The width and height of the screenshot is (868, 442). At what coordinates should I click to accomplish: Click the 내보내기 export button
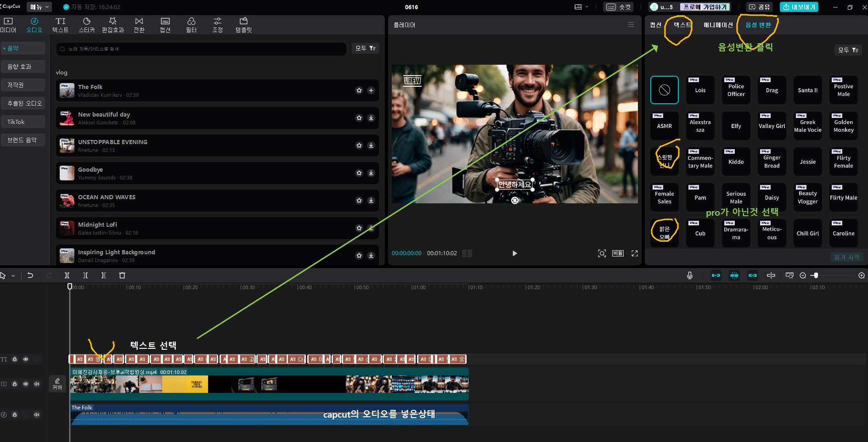point(799,7)
